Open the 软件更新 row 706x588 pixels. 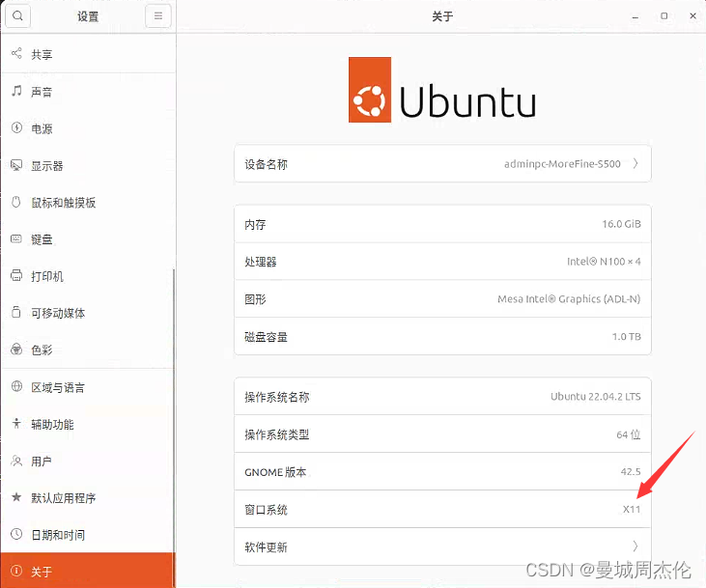click(x=442, y=546)
